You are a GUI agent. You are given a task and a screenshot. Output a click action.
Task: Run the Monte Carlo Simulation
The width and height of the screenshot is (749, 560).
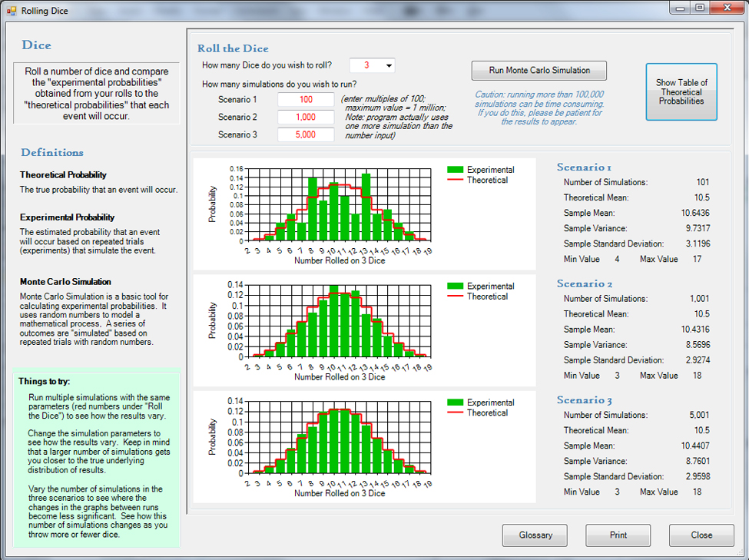click(x=539, y=71)
